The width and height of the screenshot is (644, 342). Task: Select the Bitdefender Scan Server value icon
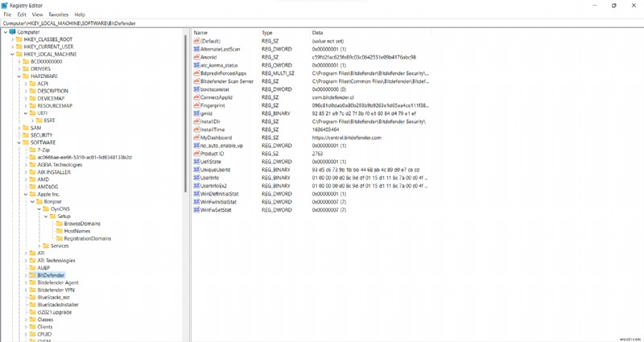coord(196,81)
